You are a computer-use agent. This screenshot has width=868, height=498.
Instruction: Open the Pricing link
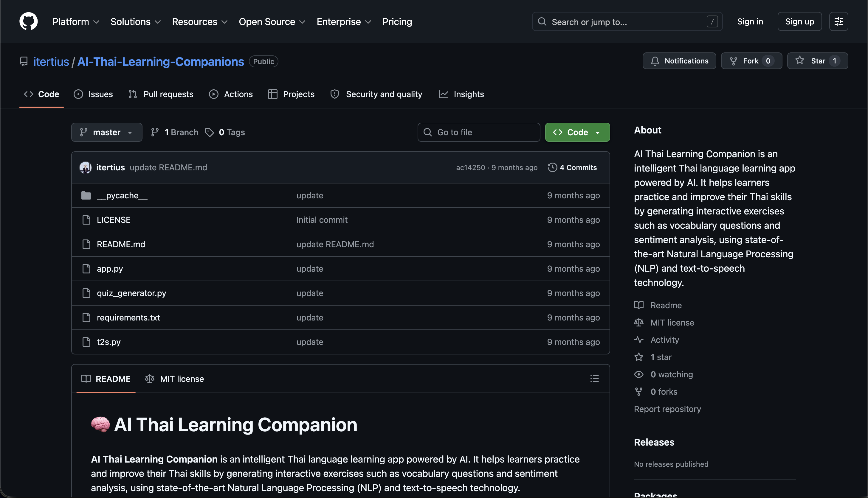(397, 21)
